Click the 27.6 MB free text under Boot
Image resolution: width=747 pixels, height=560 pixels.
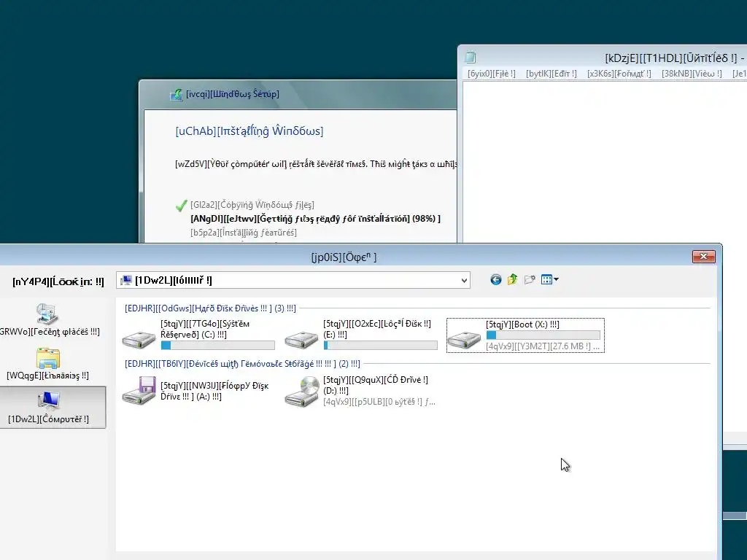(543, 346)
